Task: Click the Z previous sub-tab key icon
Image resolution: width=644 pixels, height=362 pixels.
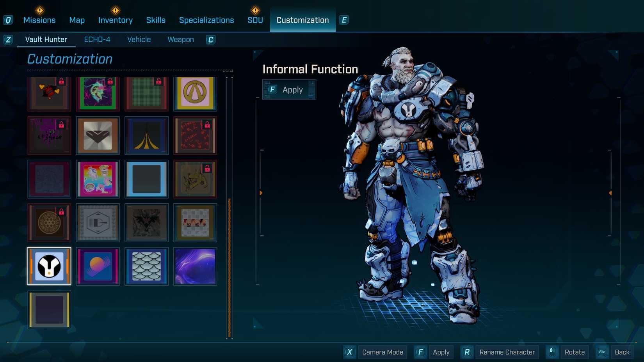Action: pyautogui.click(x=8, y=39)
